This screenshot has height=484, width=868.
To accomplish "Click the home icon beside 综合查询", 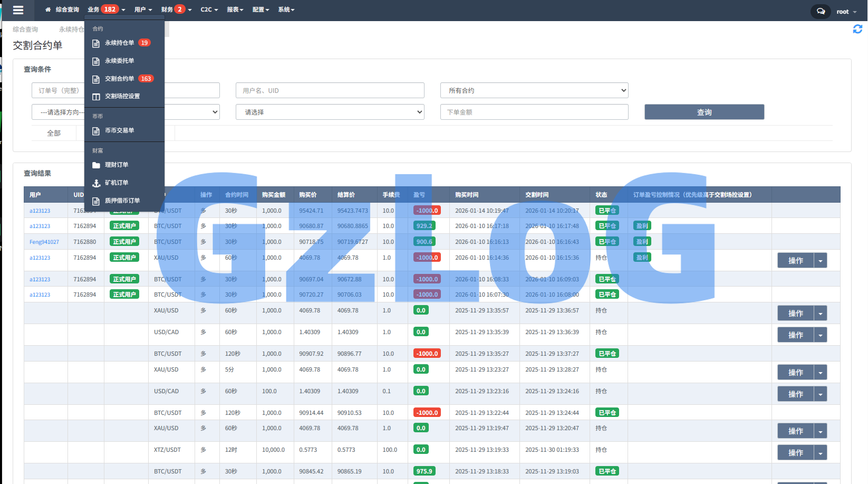I will (x=48, y=10).
